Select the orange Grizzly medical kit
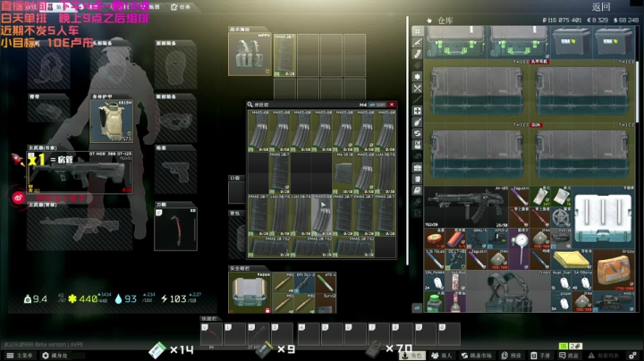 click(614, 270)
